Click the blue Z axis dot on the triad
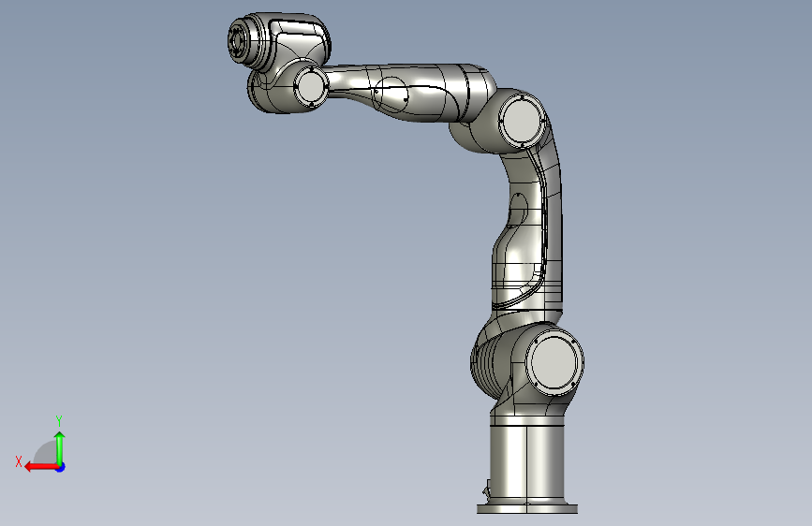 tap(61, 467)
